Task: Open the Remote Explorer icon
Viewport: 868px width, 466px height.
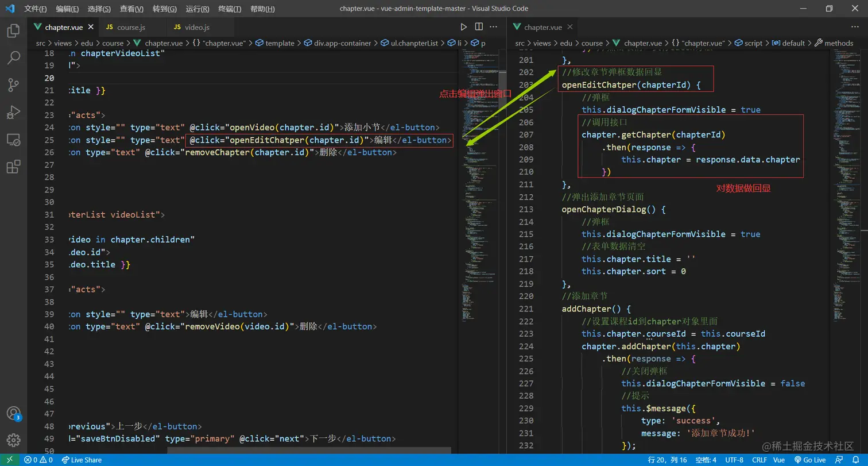Action: (x=13, y=140)
